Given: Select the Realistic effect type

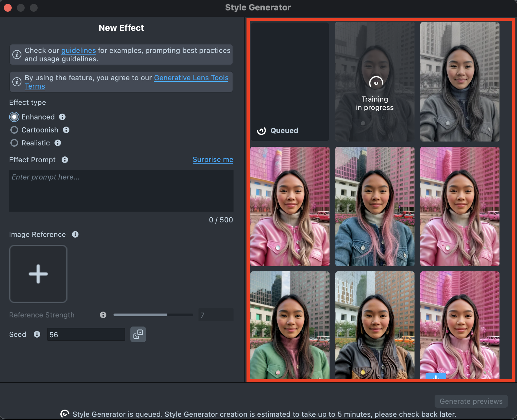Looking at the screenshot, I should coord(14,143).
